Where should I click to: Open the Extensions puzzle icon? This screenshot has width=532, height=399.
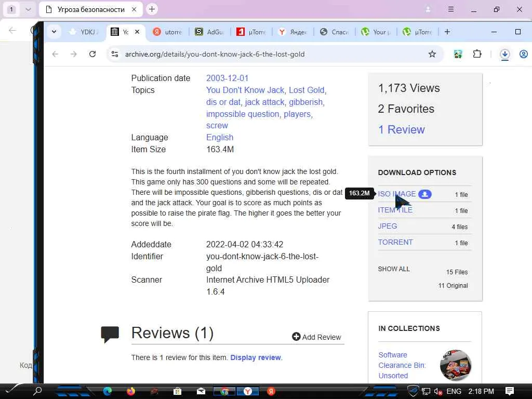(477, 54)
